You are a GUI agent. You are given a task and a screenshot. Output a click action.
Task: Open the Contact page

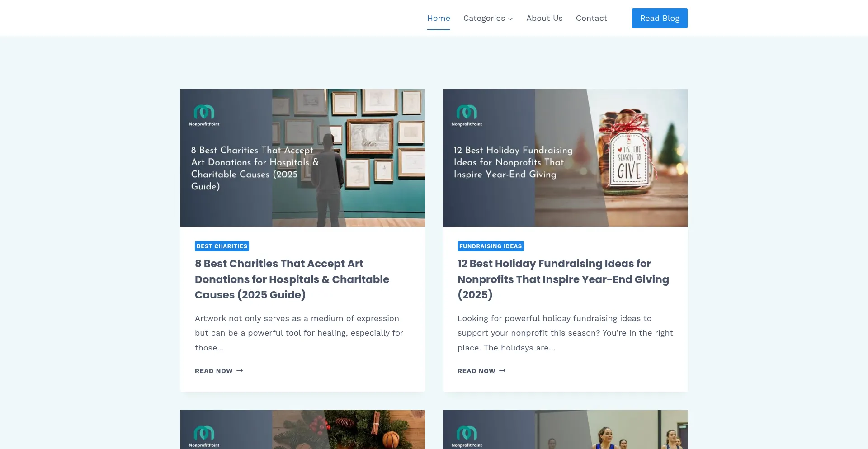coord(591,18)
